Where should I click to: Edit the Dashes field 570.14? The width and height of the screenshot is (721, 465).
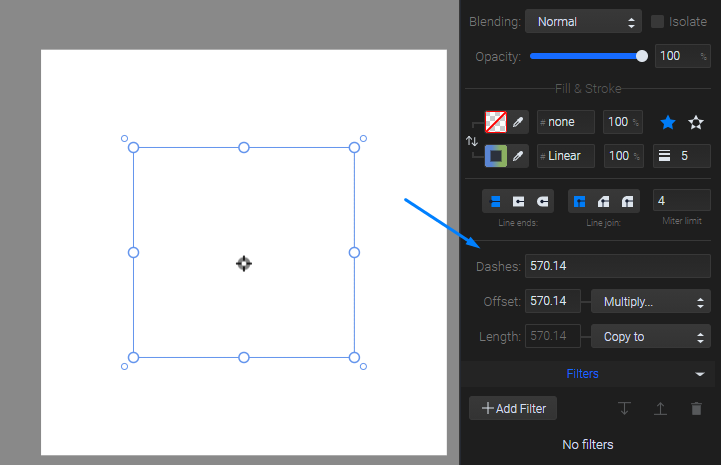point(618,266)
